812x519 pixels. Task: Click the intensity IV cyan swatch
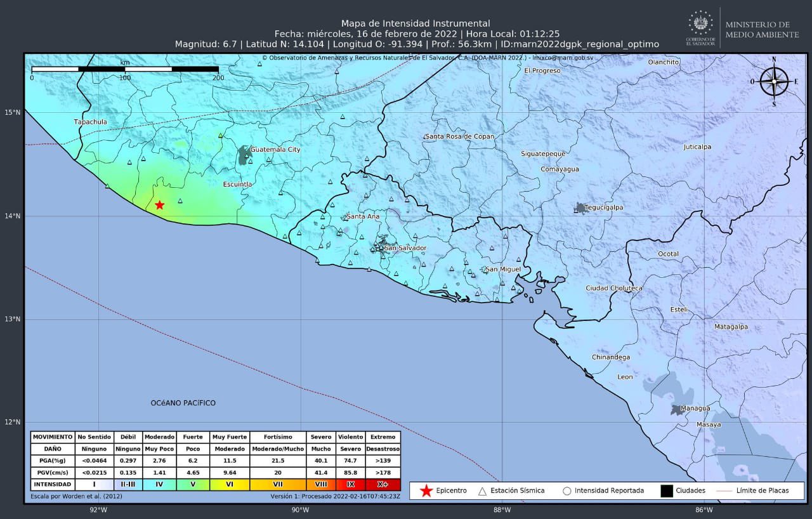pyautogui.click(x=159, y=484)
